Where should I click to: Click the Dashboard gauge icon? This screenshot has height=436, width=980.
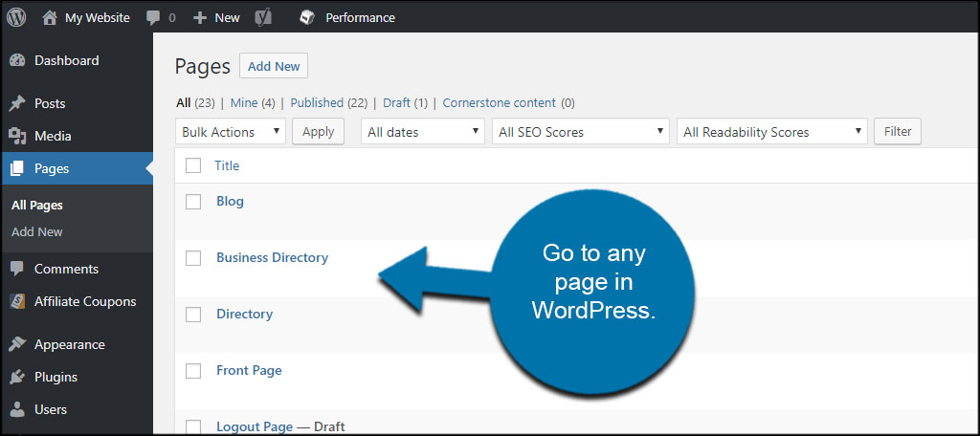point(17,60)
